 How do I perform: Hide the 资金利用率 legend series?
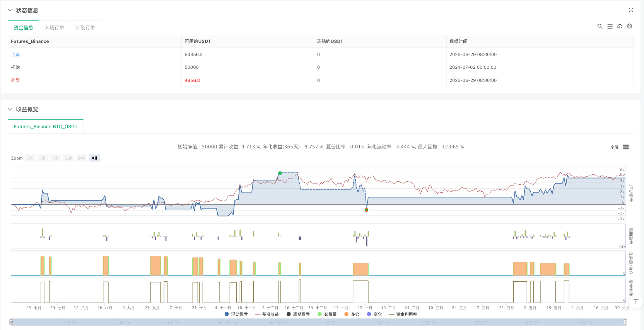(x=403, y=314)
